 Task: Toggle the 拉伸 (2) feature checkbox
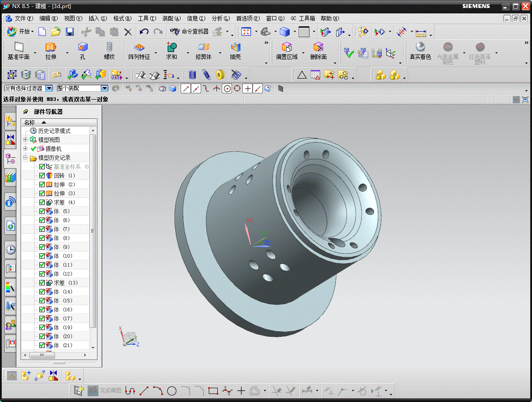pyautogui.click(x=42, y=184)
